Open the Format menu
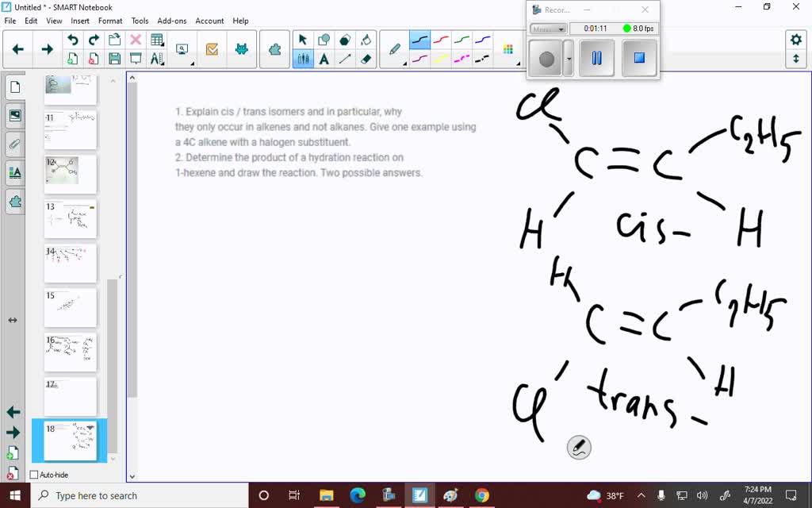This screenshot has height=508, width=812. [x=110, y=21]
